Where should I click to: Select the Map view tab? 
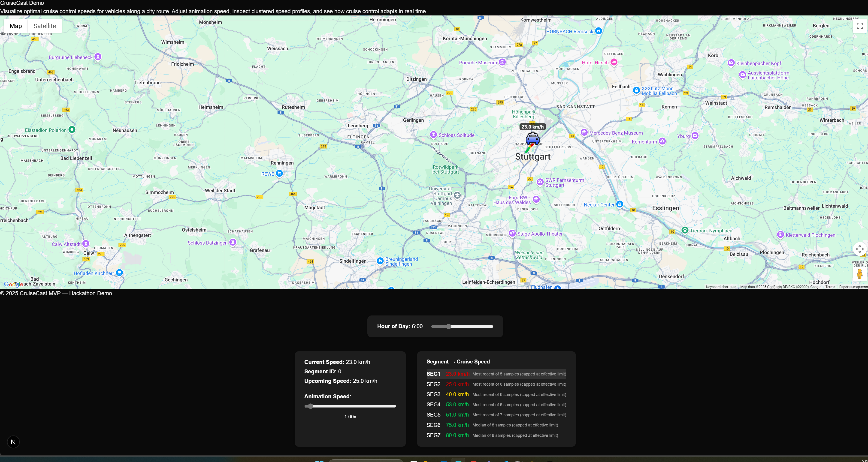coord(15,26)
